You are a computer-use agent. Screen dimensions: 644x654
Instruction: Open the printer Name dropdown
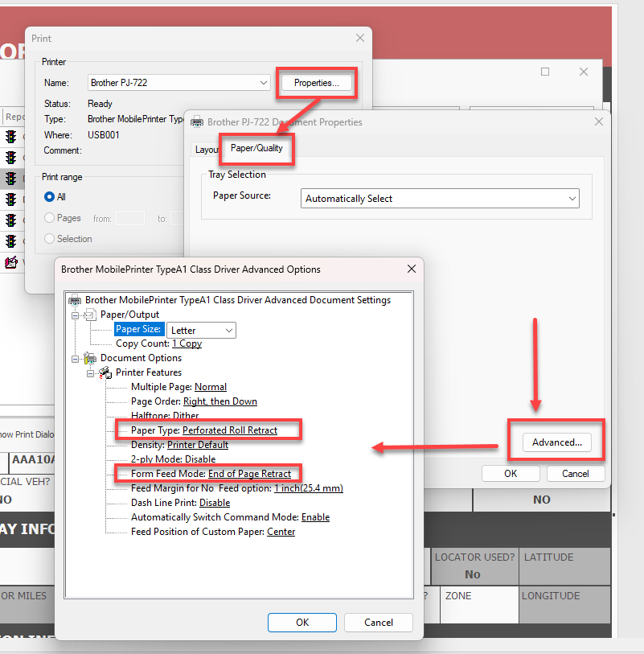coord(264,83)
